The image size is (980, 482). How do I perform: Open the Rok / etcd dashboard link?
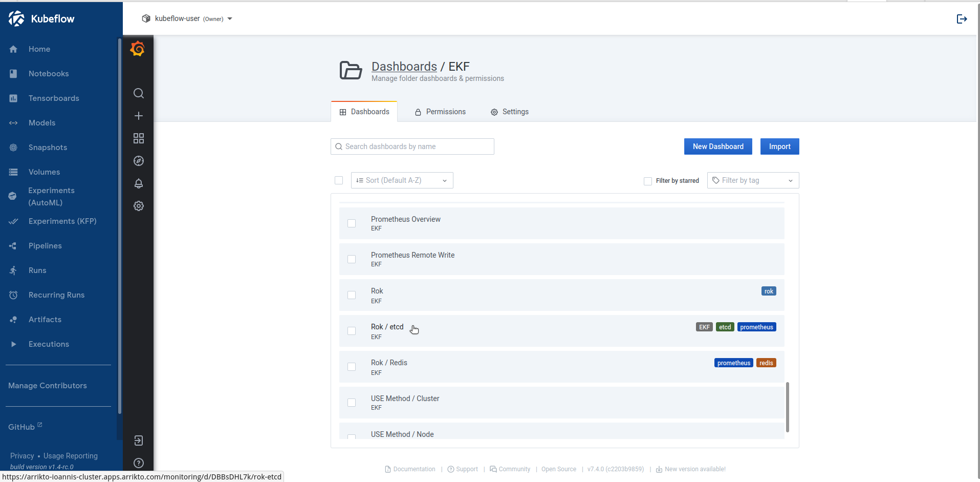(387, 327)
